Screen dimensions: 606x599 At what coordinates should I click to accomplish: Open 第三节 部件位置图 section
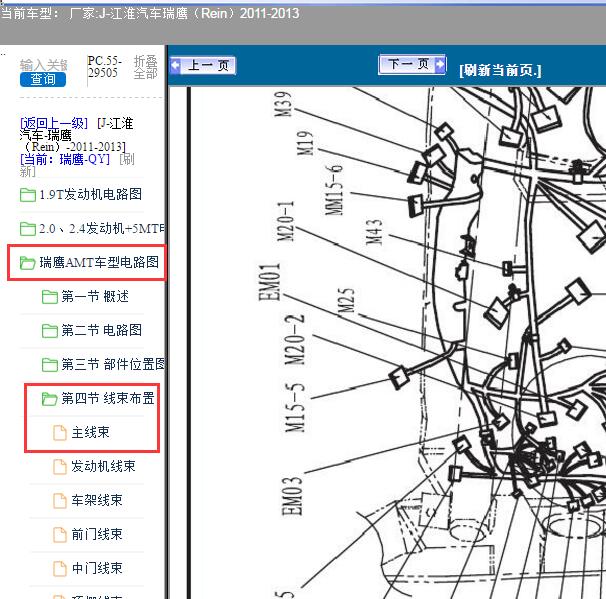[112, 364]
